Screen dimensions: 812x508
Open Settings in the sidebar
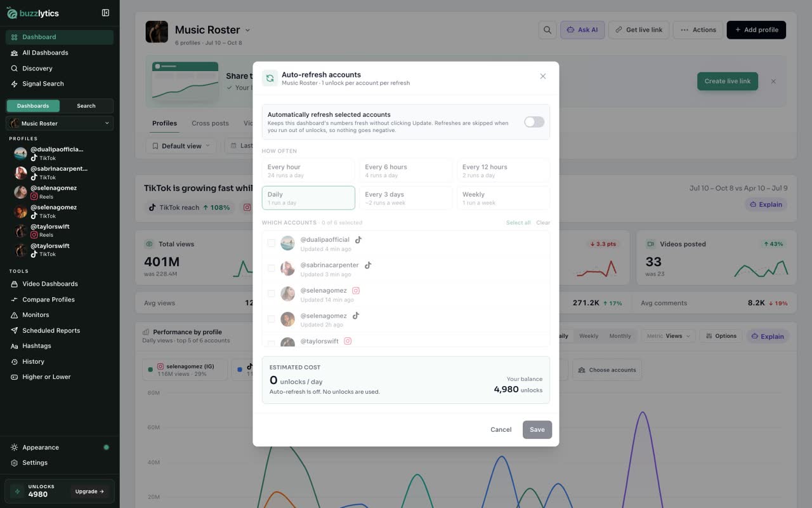pyautogui.click(x=60, y=463)
